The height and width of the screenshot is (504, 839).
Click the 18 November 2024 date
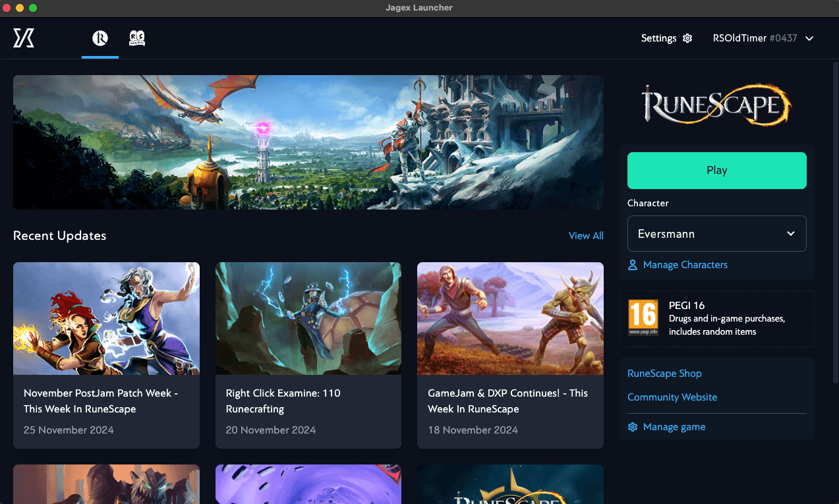(473, 430)
